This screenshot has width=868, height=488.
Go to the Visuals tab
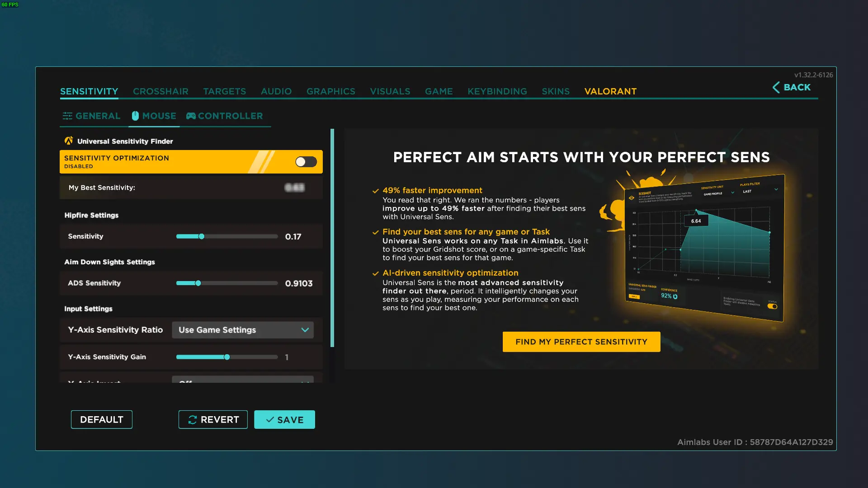click(390, 91)
